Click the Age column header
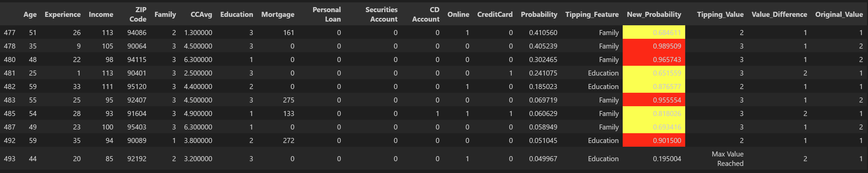Screen dimensions: 868x173 pos(30,14)
